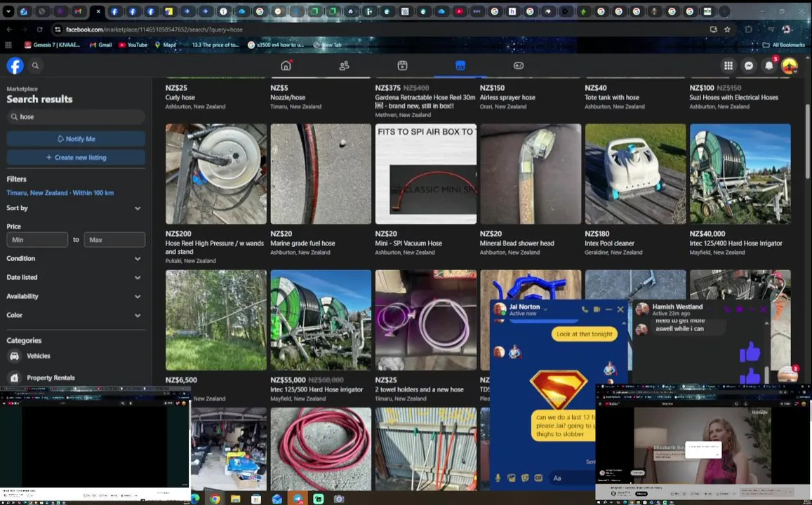Click the Tote tank with hose title
This screenshot has height=505, width=812.
pyautogui.click(x=612, y=97)
